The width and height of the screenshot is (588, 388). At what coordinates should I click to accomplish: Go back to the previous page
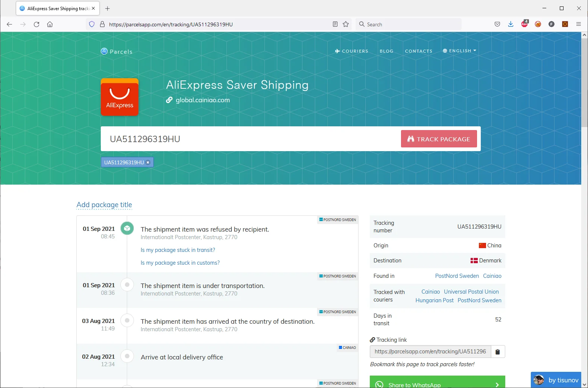click(x=9, y=24)
